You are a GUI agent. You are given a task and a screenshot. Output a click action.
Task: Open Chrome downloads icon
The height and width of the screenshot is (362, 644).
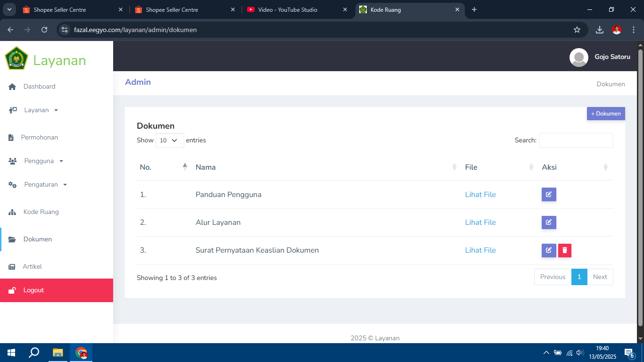point(599,30)
